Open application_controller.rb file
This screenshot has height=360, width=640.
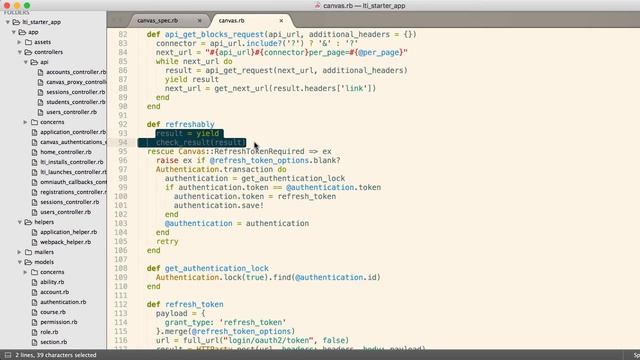pyautogui.click(x=73, y=132)
